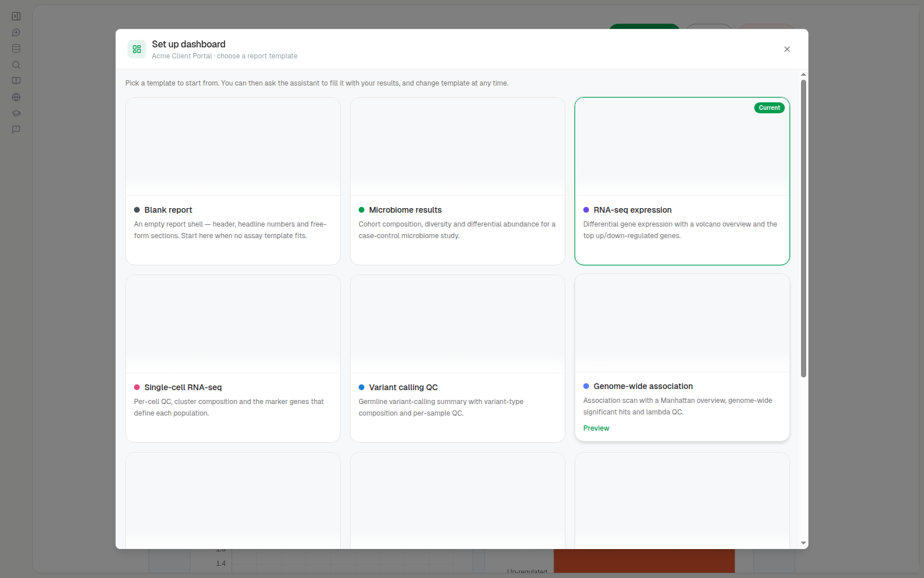Click the 'Association scan with a Manhattan overview' text
924x578 pixels.
pyautogui.click(x=677, y=406)
